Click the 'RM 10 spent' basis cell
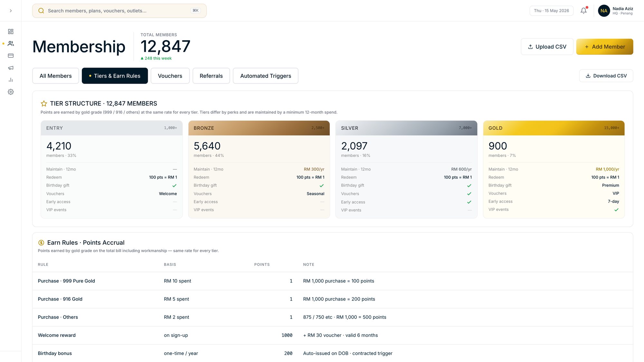Screen dimensions: 644x362 (x=177, y=281)
